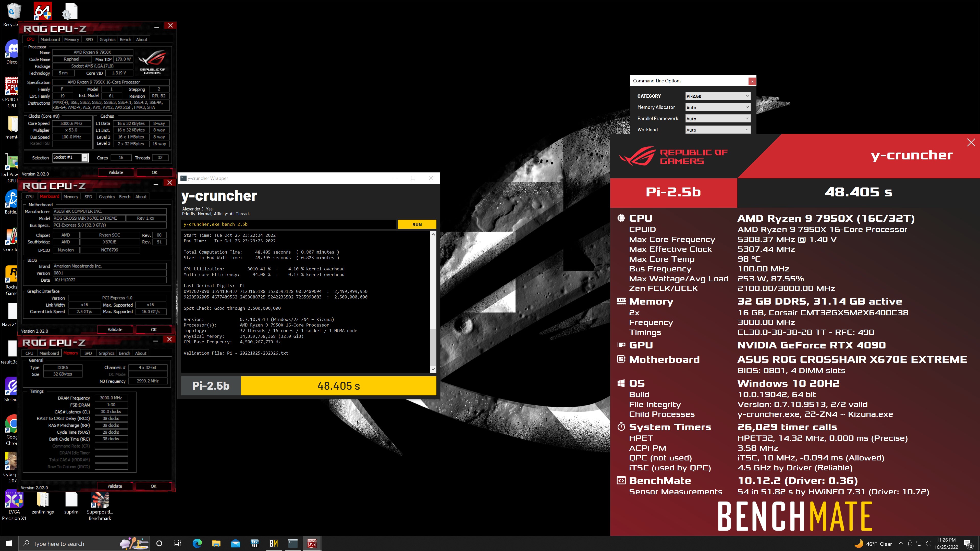
Task: Click the 5300.6 MHz Core Speed value
Action: (x=71, y=123)
